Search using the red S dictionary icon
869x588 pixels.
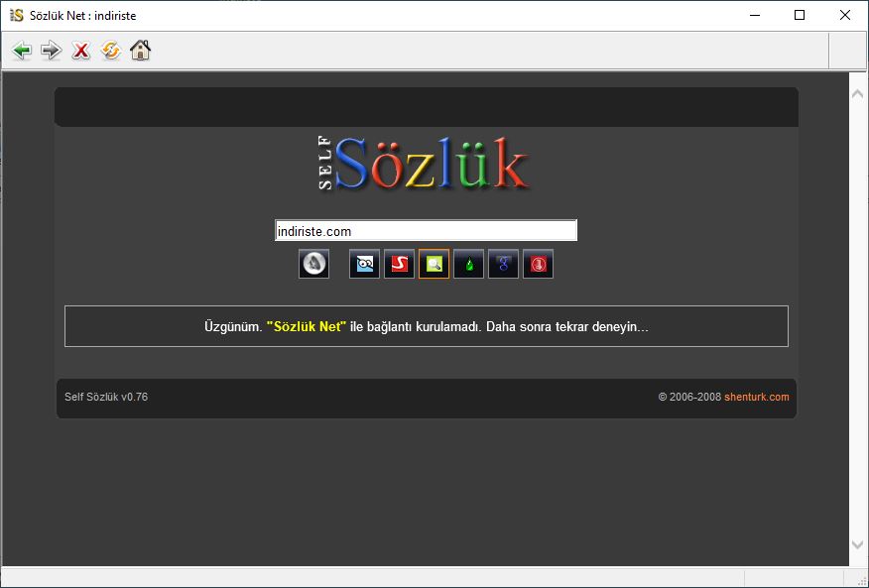399,264
